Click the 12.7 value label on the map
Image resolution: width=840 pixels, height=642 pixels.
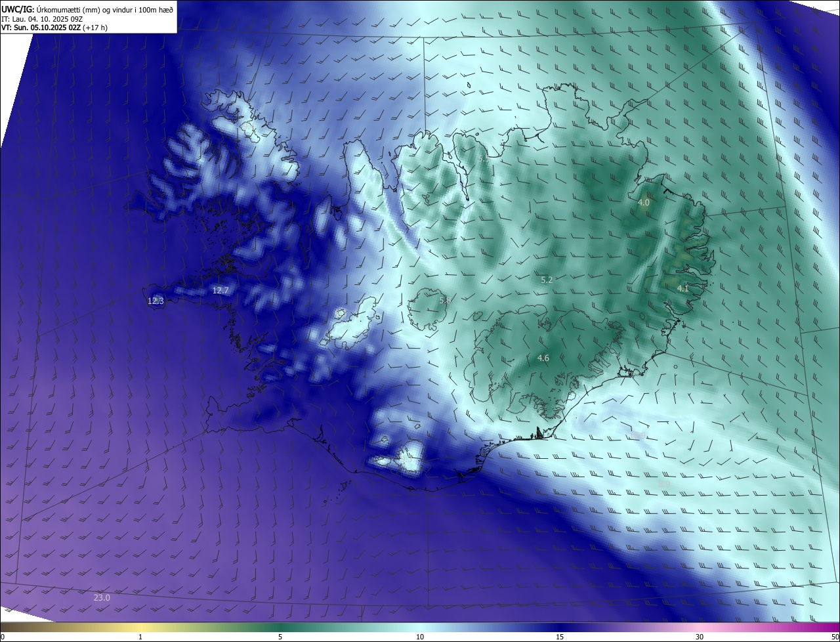[220, 290]
